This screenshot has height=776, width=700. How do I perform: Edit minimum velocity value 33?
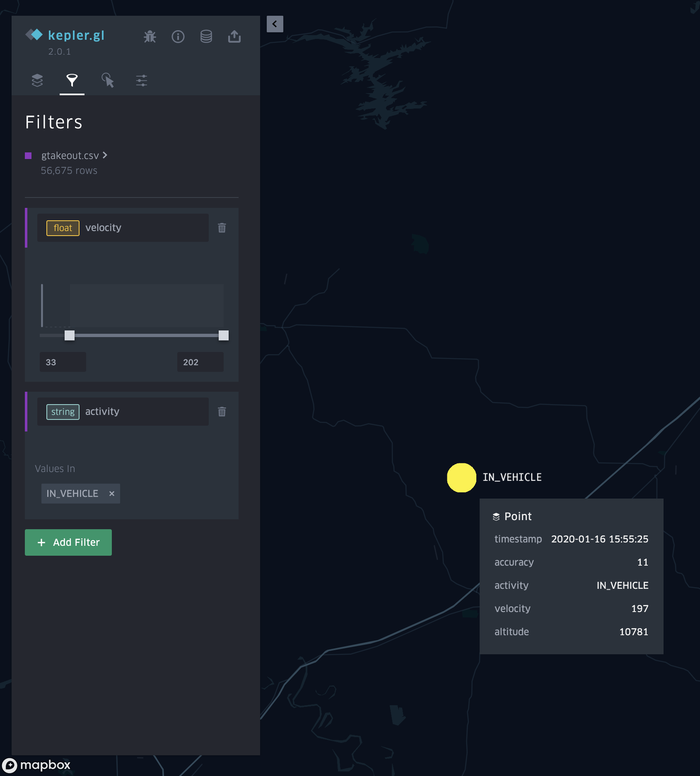click(x=63, y=362)
